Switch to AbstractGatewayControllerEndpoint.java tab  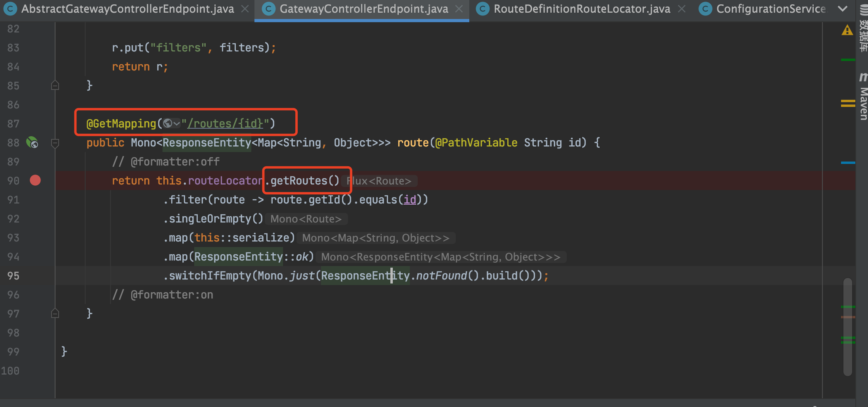tap(127, 9)
